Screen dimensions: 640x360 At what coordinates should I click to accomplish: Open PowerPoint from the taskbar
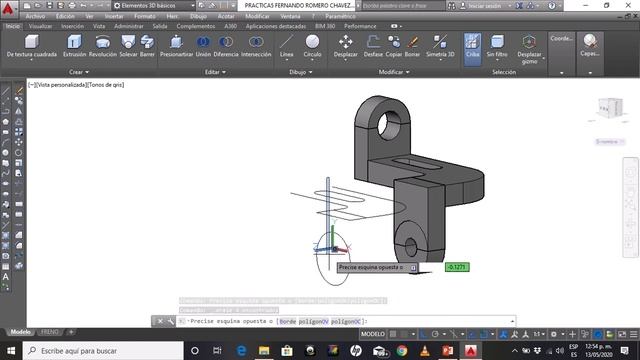tap(448, 351)
